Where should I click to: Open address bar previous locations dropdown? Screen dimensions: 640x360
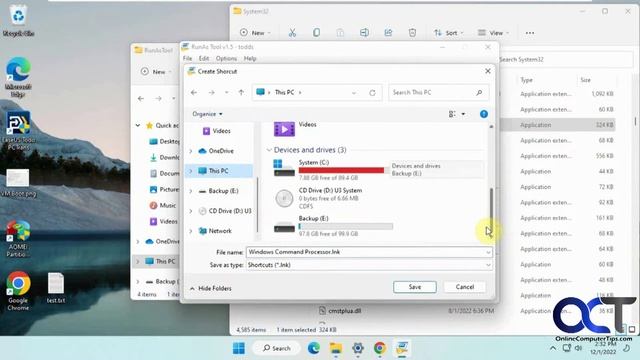pyautogui.click(x=354, y=93)
